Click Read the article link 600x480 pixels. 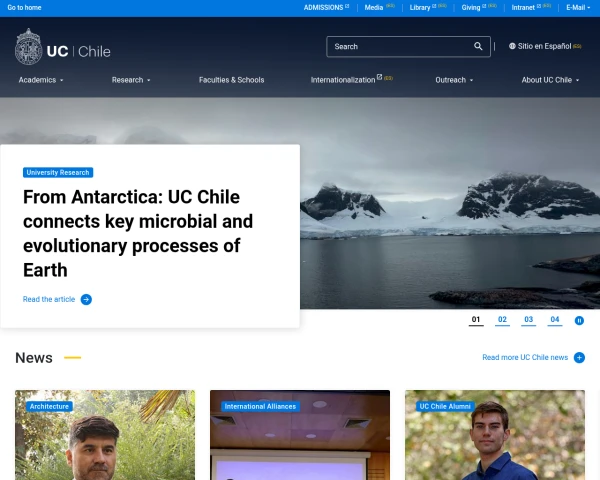tap(49, 299)
